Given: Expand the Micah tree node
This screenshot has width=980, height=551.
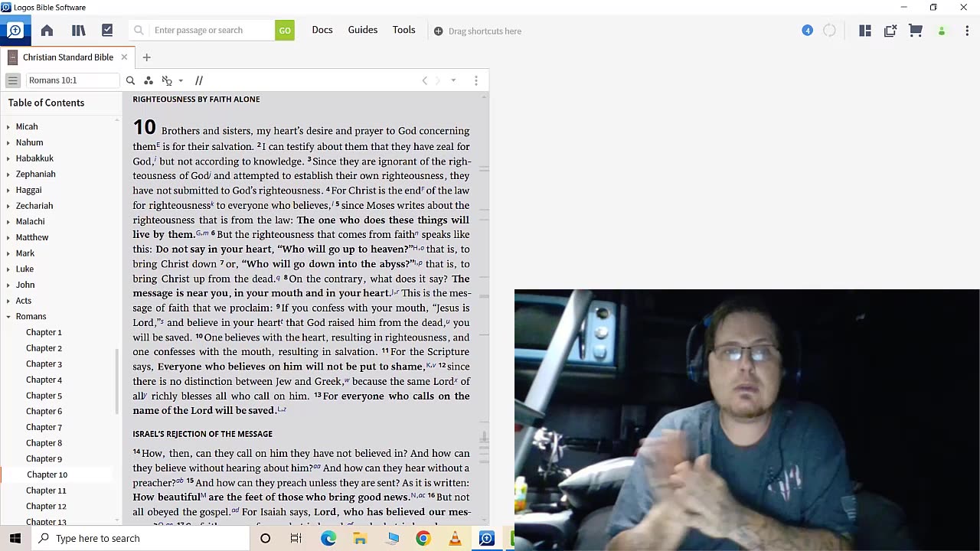Looking at the screenshot, I should [x=8, y=127].
